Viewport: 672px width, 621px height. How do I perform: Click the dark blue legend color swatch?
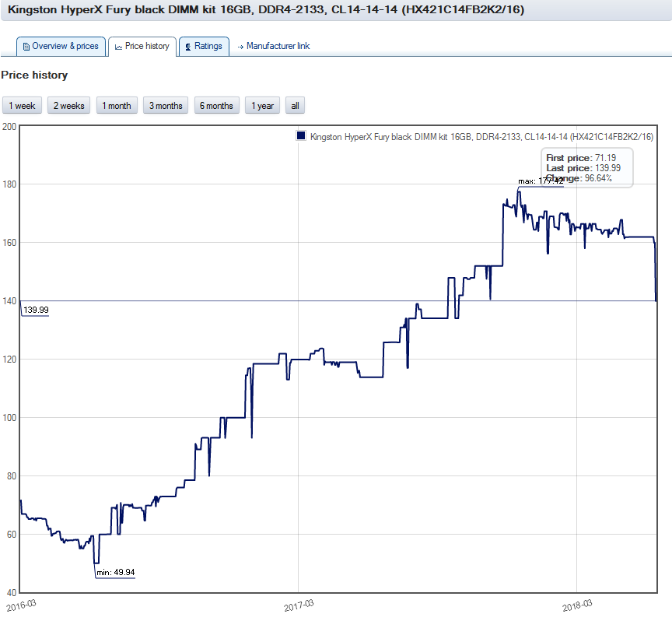point(301,136)
